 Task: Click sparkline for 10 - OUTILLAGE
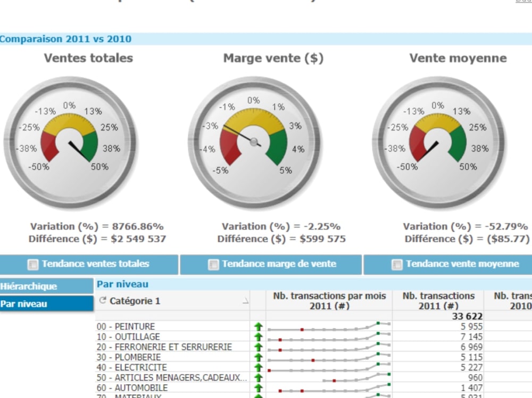click(329, 337)
